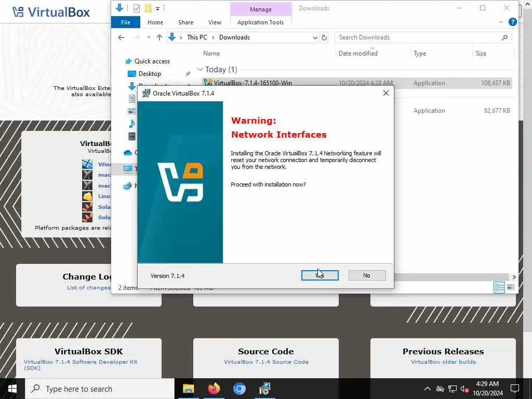532x399 pixels.
Task: Click the Pictures icon in the navigation pane
Action: [132, 111]
